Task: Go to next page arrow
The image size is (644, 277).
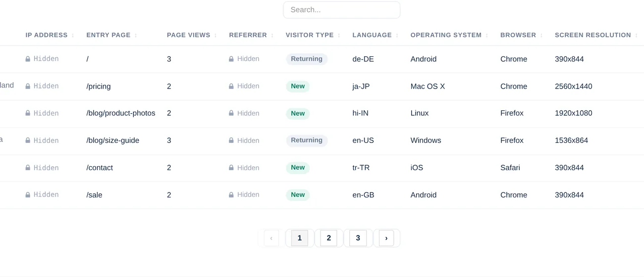Action: (386, 238)
